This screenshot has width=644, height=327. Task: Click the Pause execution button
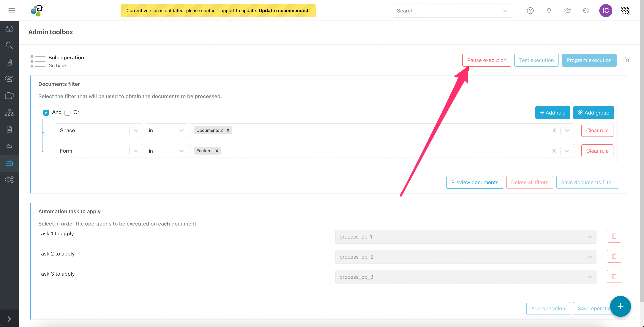(x=487, y=60)
